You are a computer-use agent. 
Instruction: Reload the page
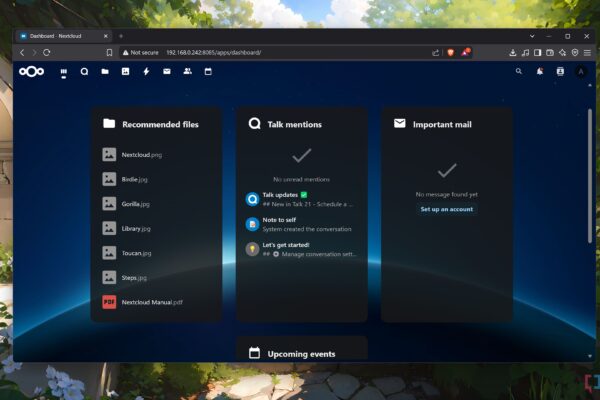[47, 52]
